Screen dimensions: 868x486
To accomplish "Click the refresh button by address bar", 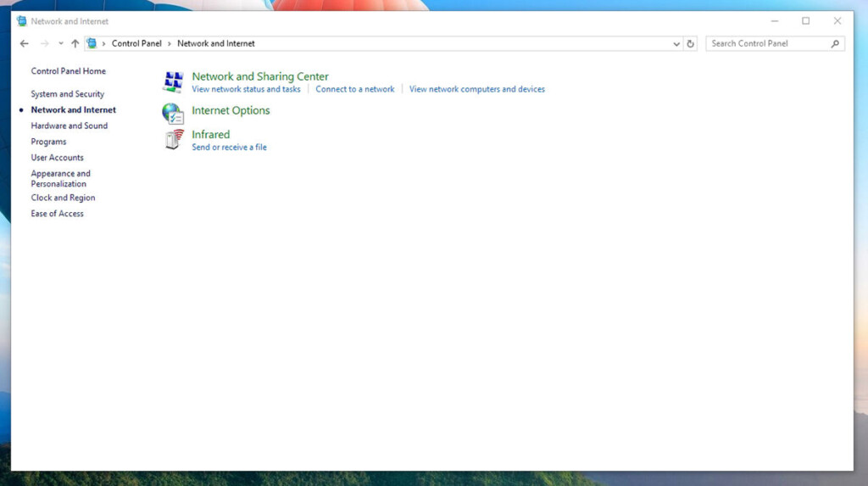I will pos(690,43).
